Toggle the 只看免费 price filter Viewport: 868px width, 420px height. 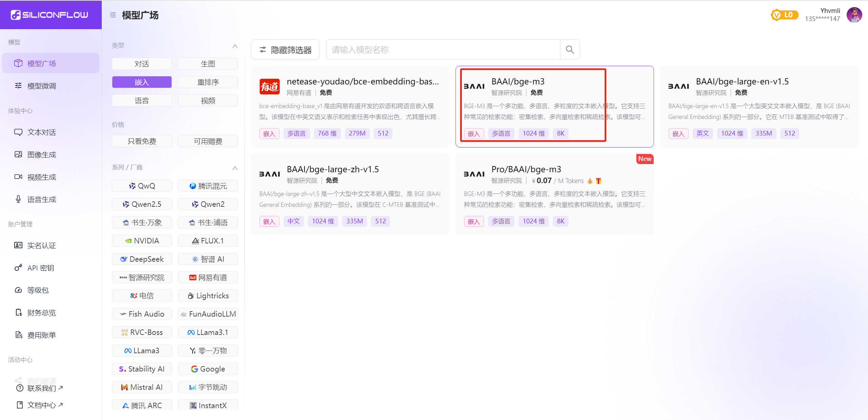pyautogui.click(x=142, y=141)
